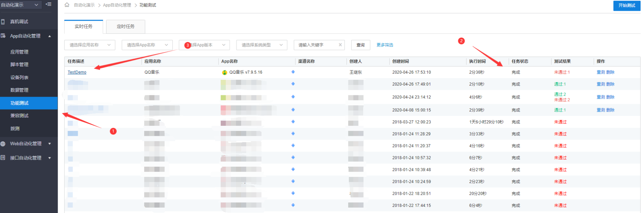Click blue dot icon in 2018-01-24 10:24:59 row

(x=293, y=182)
